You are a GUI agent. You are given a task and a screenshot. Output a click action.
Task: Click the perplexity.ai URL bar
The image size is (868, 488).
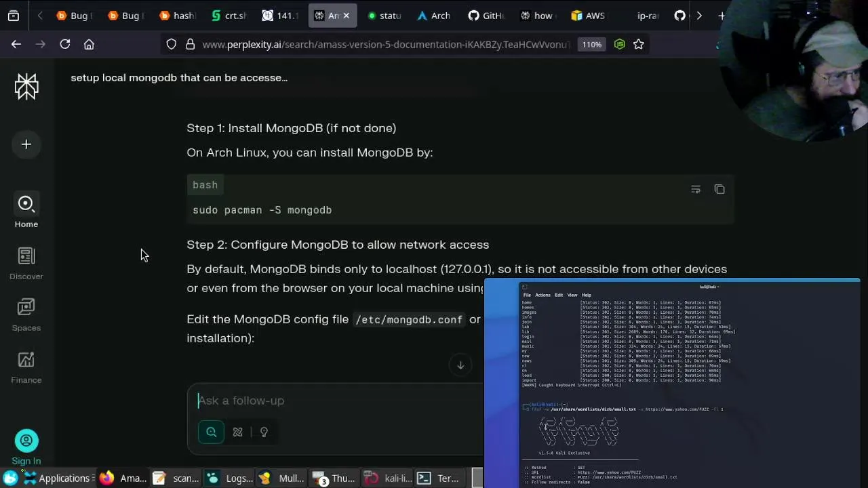[386, 44]
